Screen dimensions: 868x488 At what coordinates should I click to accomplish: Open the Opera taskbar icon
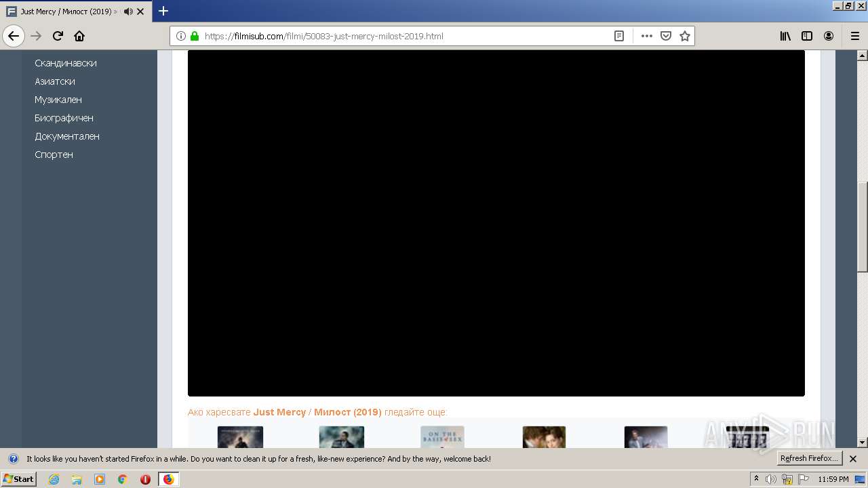point(145,479)
